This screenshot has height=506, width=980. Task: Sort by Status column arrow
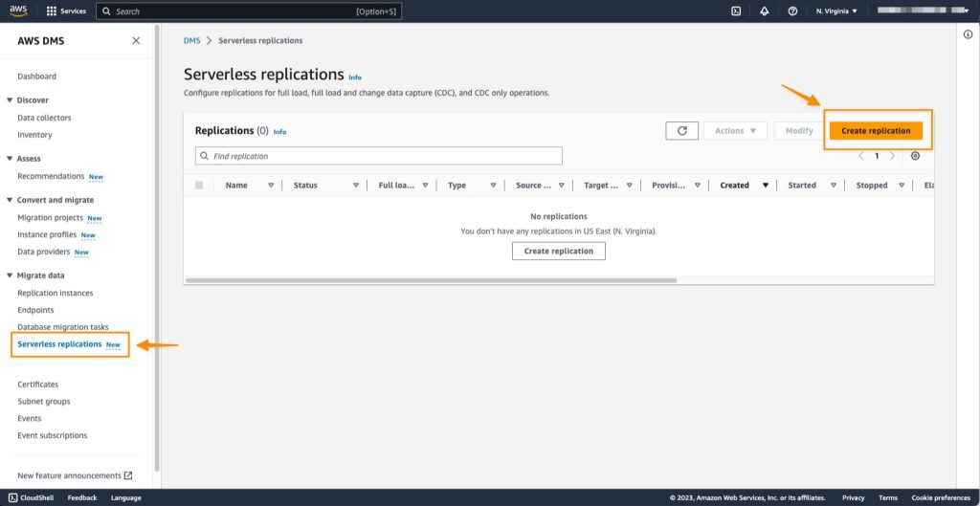coord(356,186)
